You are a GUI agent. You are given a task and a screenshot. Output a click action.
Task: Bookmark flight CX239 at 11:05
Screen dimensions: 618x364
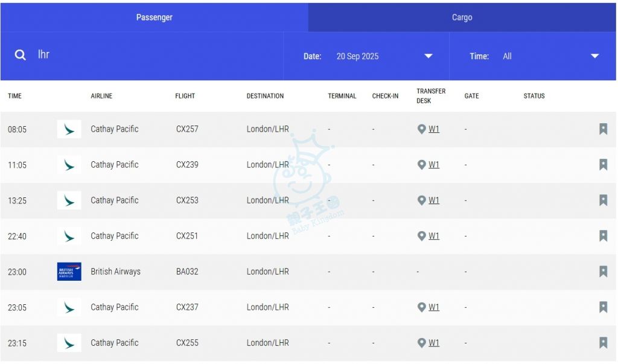point(603,165)
